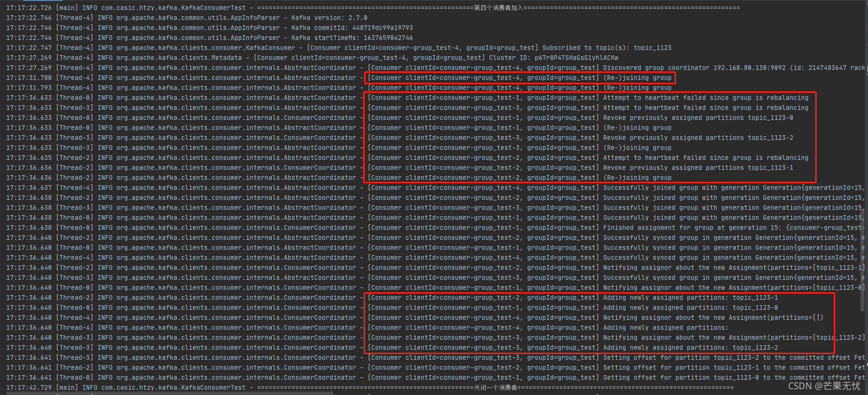
Task: Select test-2 'Successfully joined group' message
Action: point(734,197)
